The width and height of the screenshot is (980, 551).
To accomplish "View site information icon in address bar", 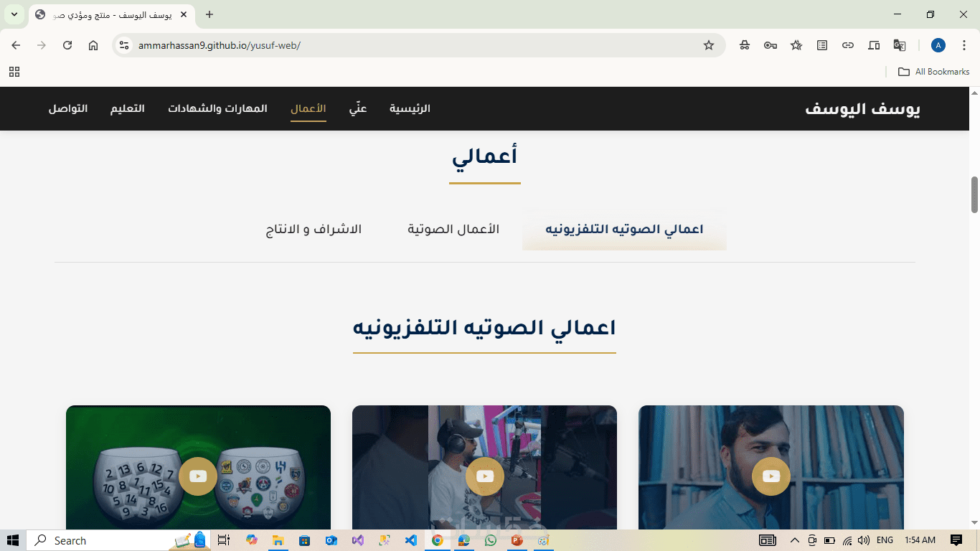I will pos(124,45).
